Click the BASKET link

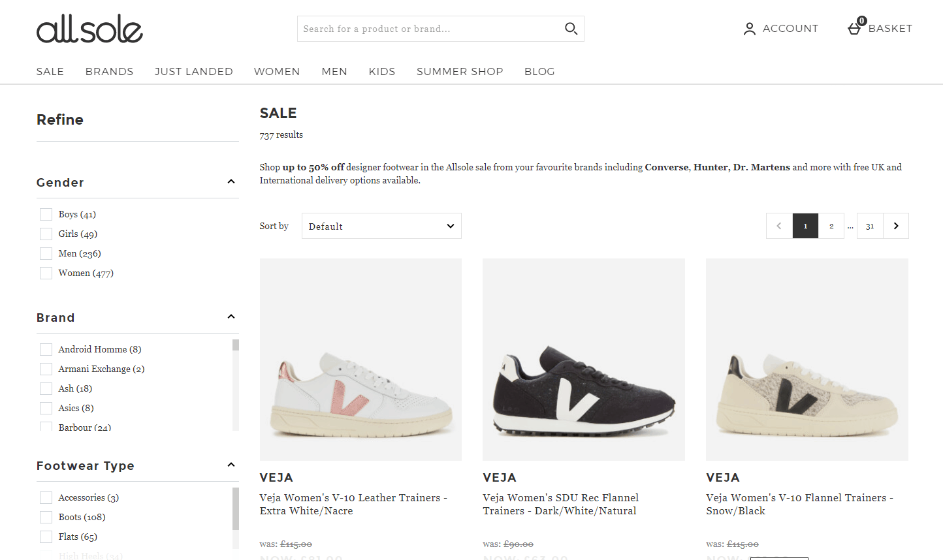(890, 29)
